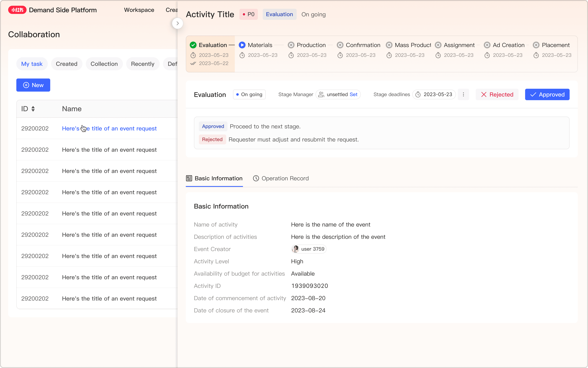
Task: Click the clock icon under Placement stage
Action: [x=536, y=55]
